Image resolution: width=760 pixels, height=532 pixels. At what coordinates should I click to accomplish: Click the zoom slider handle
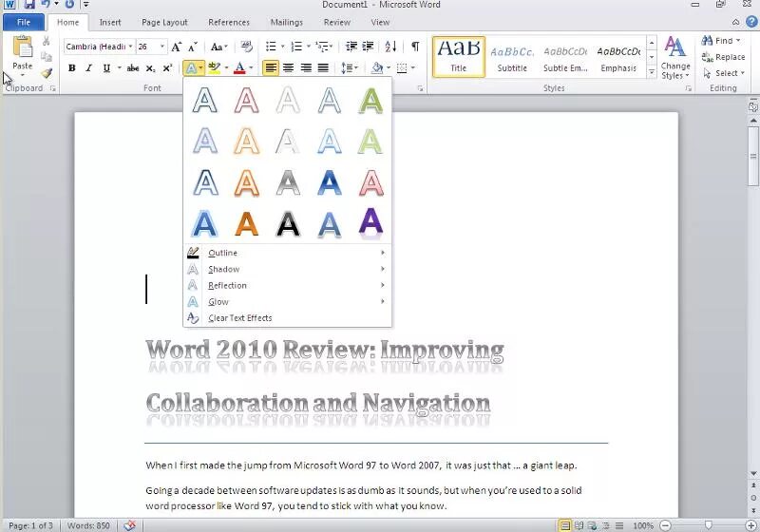[709, 525]
